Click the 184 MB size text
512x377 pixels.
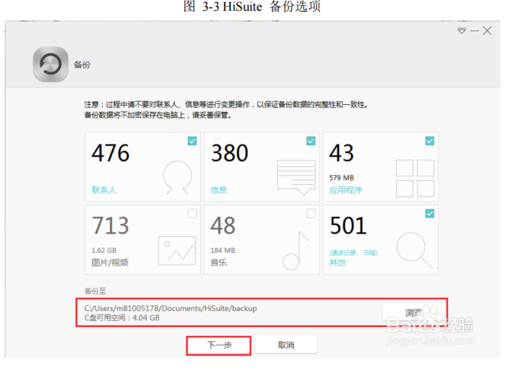pyautogui.click(x=223, y=250)
